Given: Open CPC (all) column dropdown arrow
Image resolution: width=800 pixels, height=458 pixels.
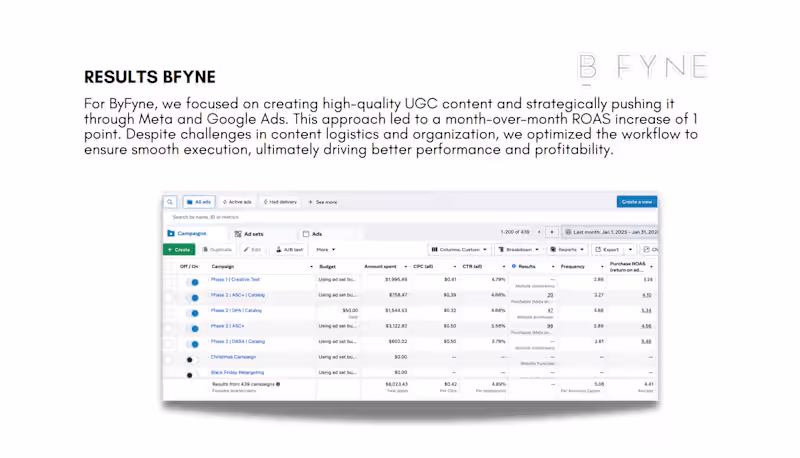Looking at the screenshot, I should 455,267.
